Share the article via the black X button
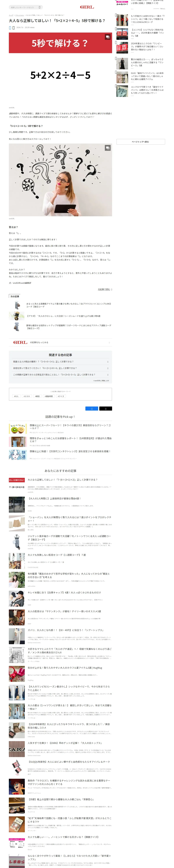The width and height of the screenshot is (174, 868). pyautogui.click(x=105, y=409)
